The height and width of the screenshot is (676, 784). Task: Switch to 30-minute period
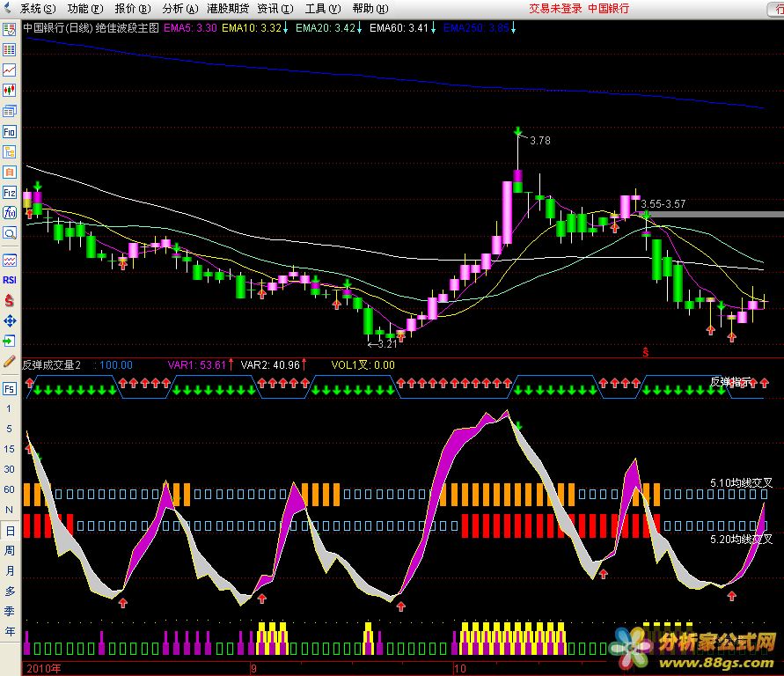(9, 469)
